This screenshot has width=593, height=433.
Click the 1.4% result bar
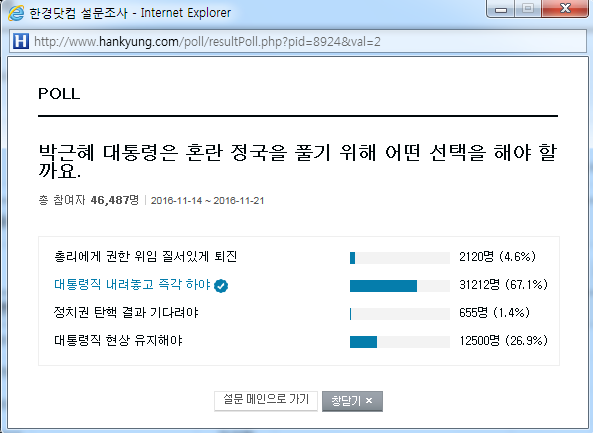(400, 314)
